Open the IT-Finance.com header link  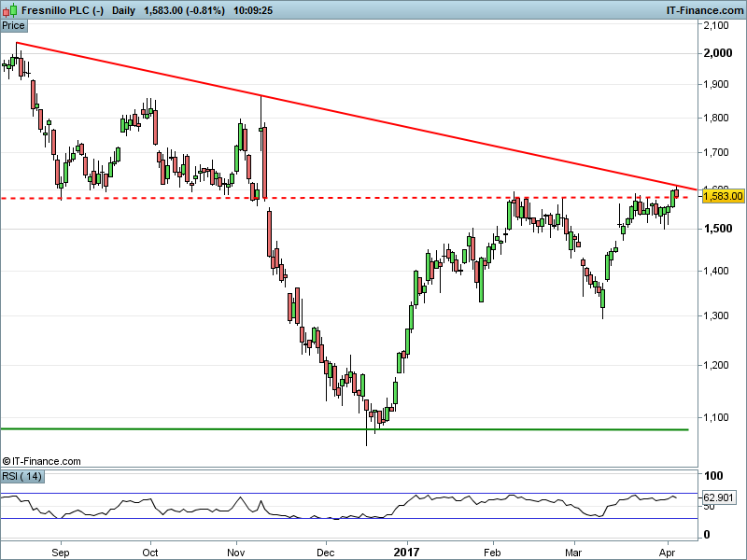[705, 10]
